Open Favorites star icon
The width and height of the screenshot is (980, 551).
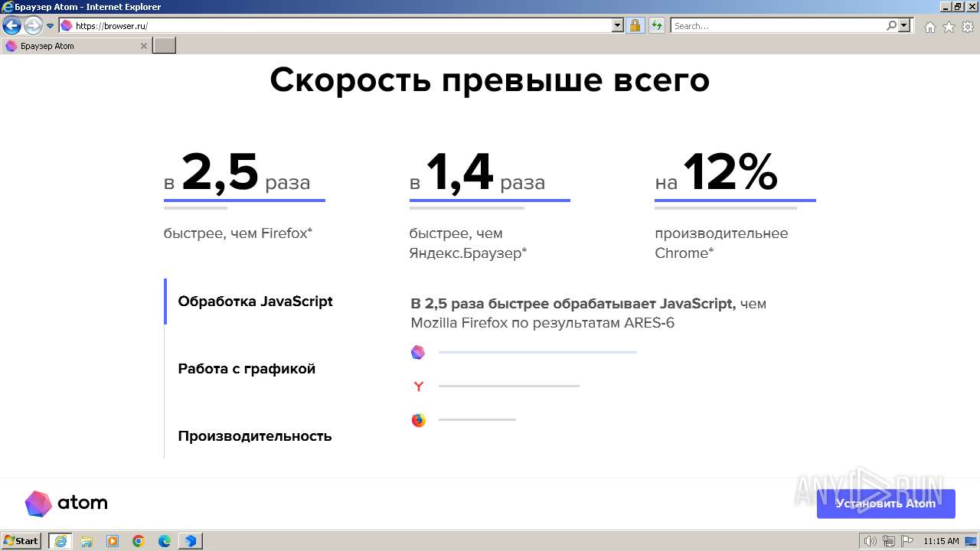[x=949, y=27]
